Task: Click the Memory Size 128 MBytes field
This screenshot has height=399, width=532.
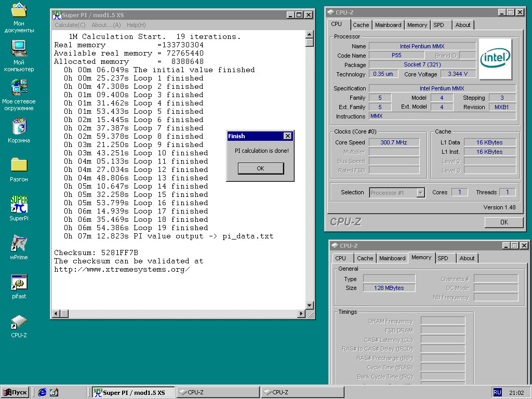Action: pos(389,288)
